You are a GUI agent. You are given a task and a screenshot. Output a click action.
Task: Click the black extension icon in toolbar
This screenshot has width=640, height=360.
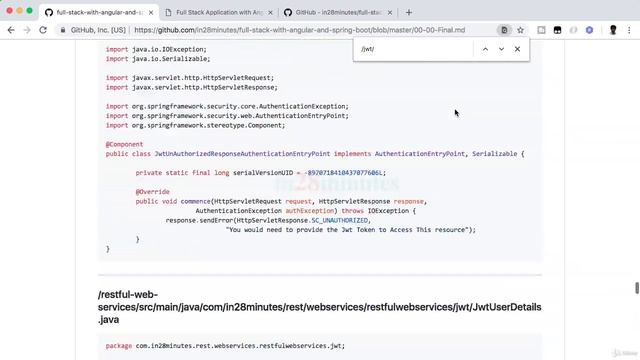point(557,30)
